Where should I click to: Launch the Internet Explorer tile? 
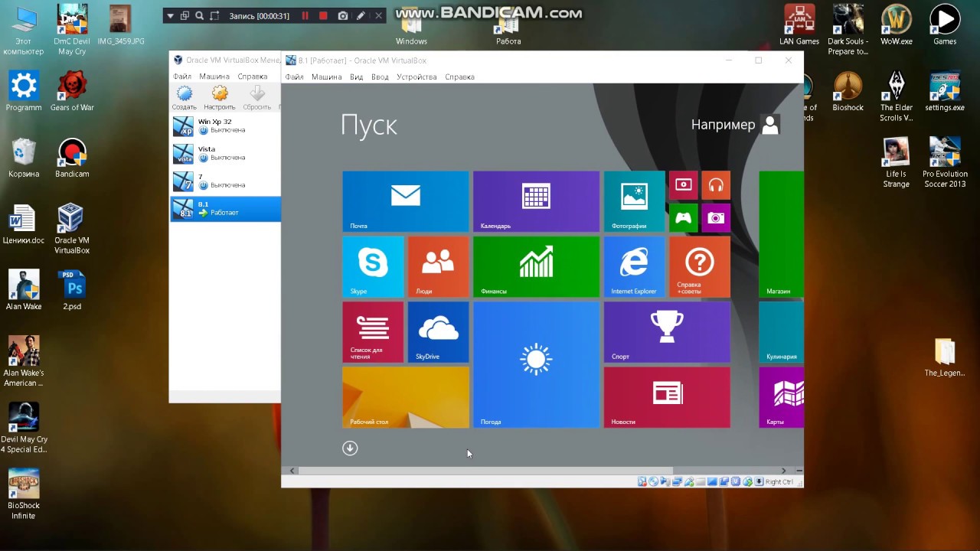[634, 266]
